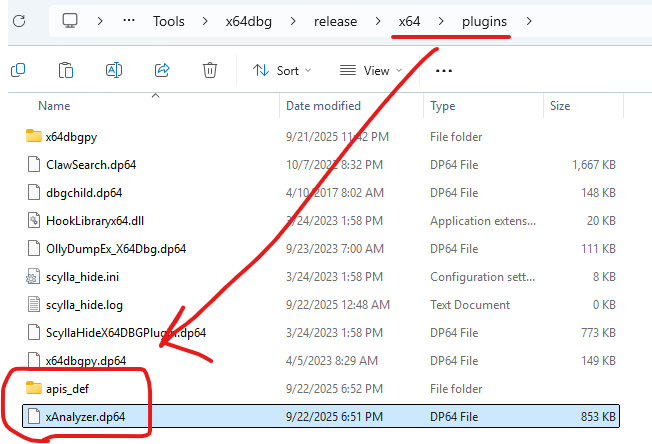The width and height of the screenshot is (652, 444).
Task: Click the Rename toolbar icon
Action: [114, 70]
